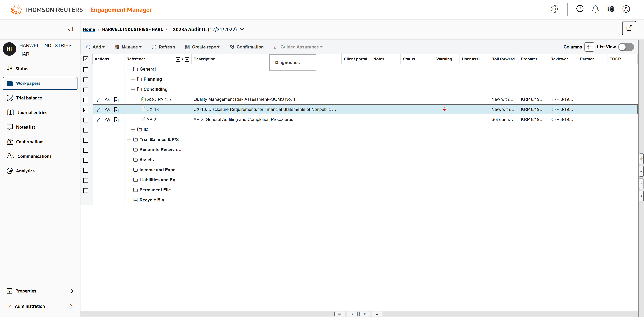Uncheck the CX-13 row checkbox
This screenshot has height=317, width=644.
point(86,110)
